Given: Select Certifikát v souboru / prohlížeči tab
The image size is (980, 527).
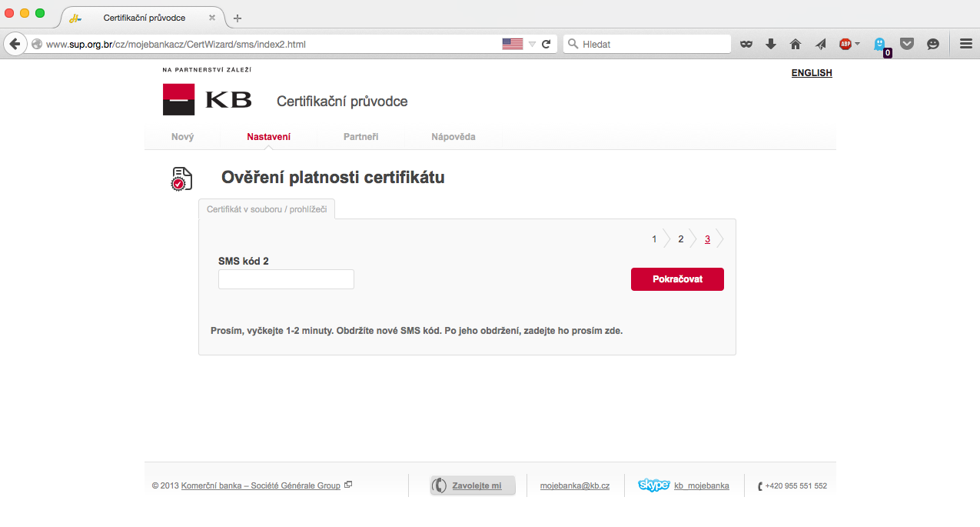Looking at the screenshot, I should [267, 209].
